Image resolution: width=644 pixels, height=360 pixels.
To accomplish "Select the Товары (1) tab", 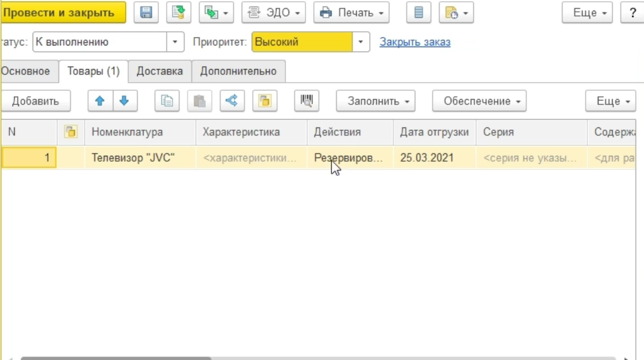I will click(x=94, y=71).
